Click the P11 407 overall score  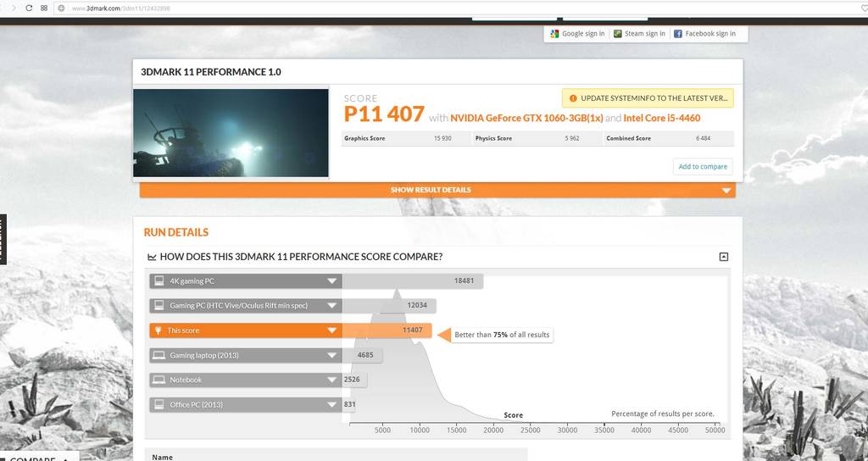[x=384, y=114]
